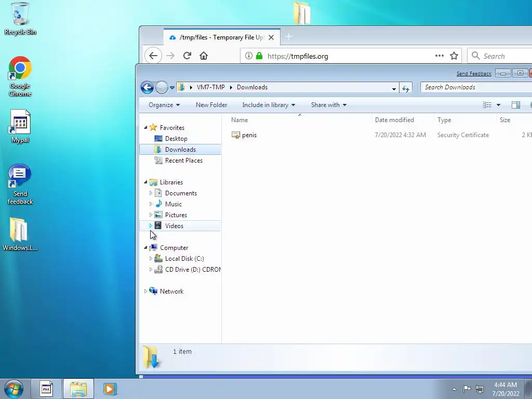Close the /tmp/files browser tab
532x399 pixels.
(x=271, y=37)
